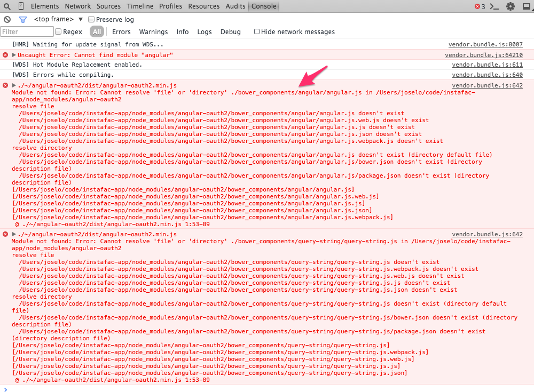Select the Errors log level filter
Image resolution: width=534 pixels, height=392 pixels.
[121, 31]
